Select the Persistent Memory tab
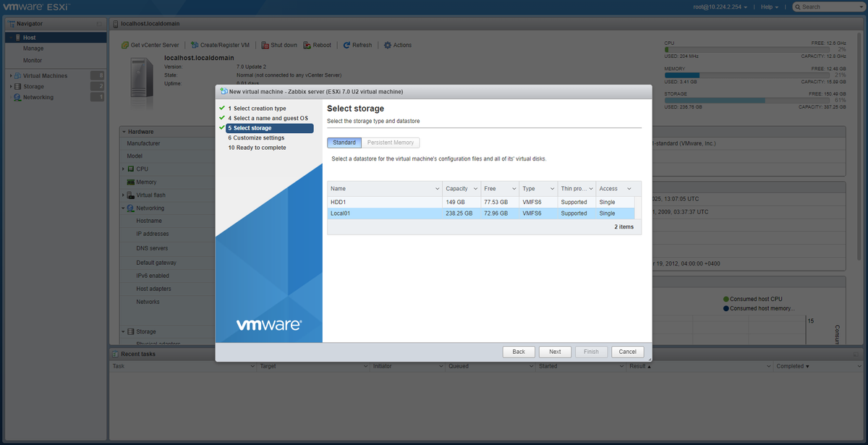 point(391,143)
